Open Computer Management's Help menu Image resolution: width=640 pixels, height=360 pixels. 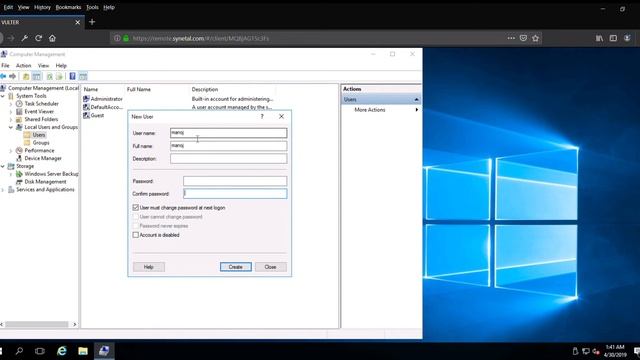point(61,65)
